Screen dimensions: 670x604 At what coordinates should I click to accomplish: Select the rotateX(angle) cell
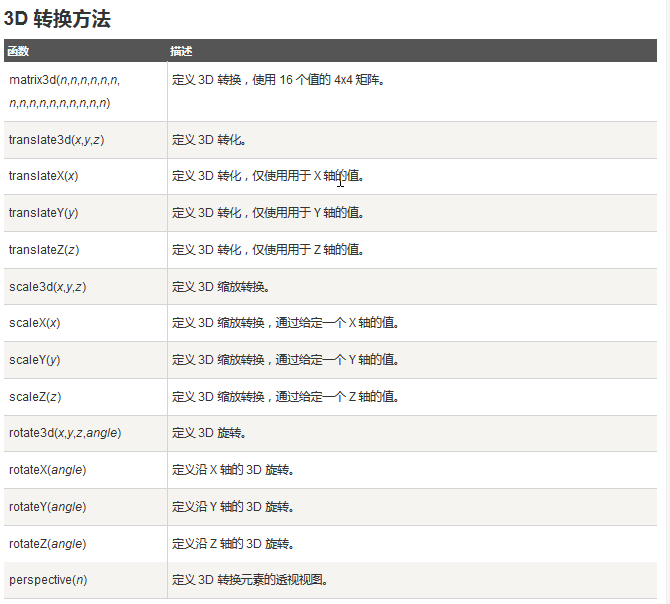pos(85,470)
